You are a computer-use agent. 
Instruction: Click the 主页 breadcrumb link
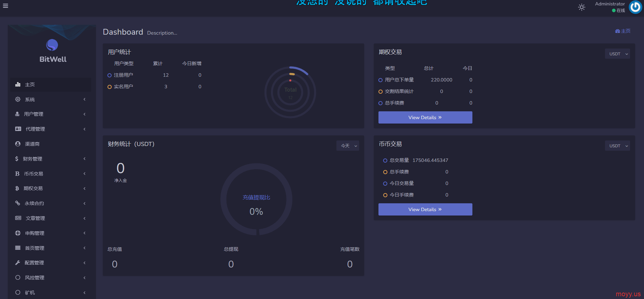(623, 31)
